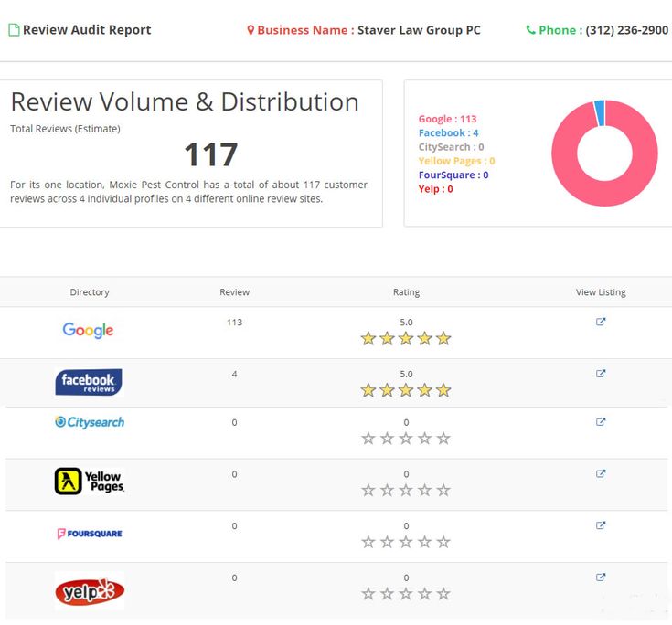Screen dimensions: 672x625
Task: Click the red location pin icon
Action: point(251,30)
